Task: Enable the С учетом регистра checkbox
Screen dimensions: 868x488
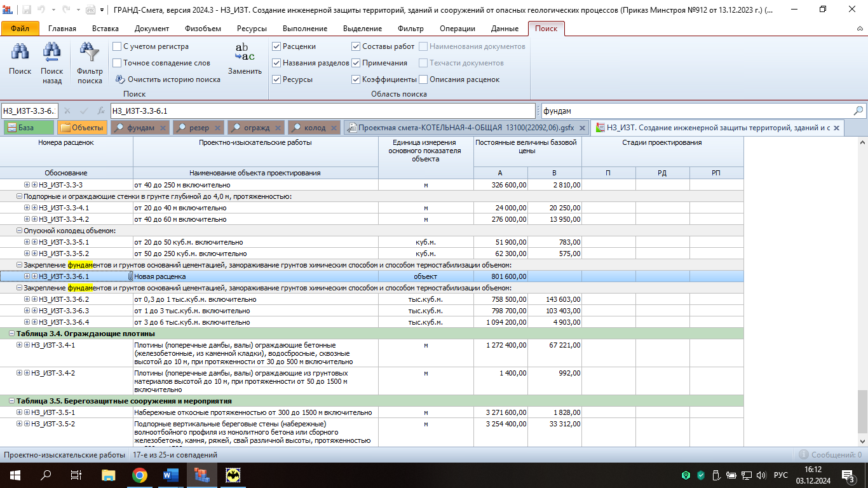Action: tap(117, 46)
